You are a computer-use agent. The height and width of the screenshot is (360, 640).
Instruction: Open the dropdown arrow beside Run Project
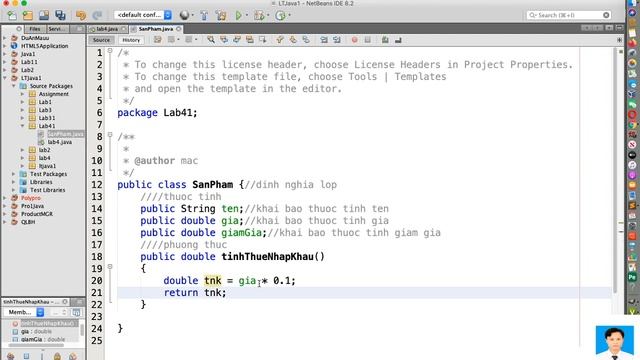pos(247,16)
